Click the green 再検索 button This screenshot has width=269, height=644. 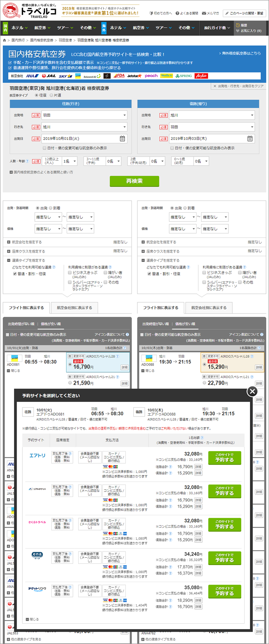coord(134,181)
